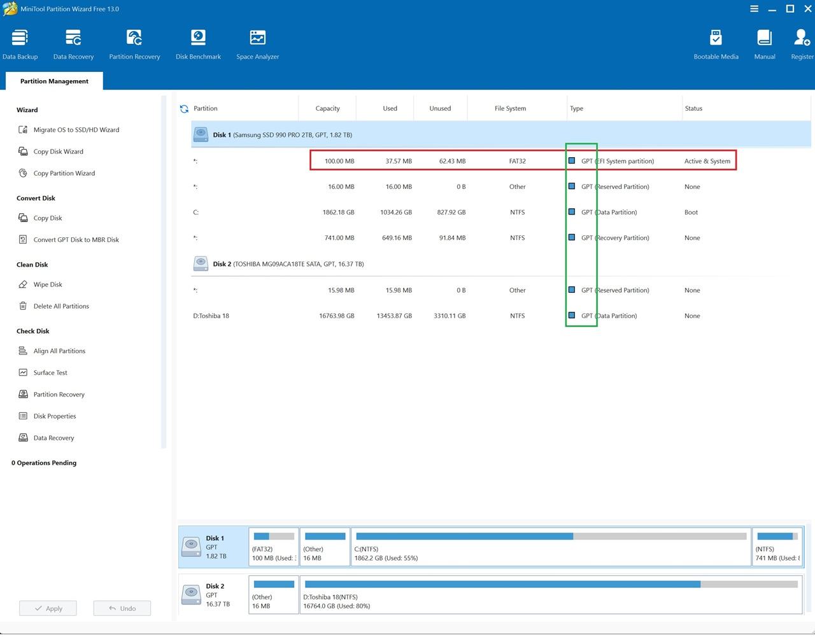This screenshot has width=815, height=644.
Task: Select the Disk 1 Samsung SSD header row
Action: (501, 135)
